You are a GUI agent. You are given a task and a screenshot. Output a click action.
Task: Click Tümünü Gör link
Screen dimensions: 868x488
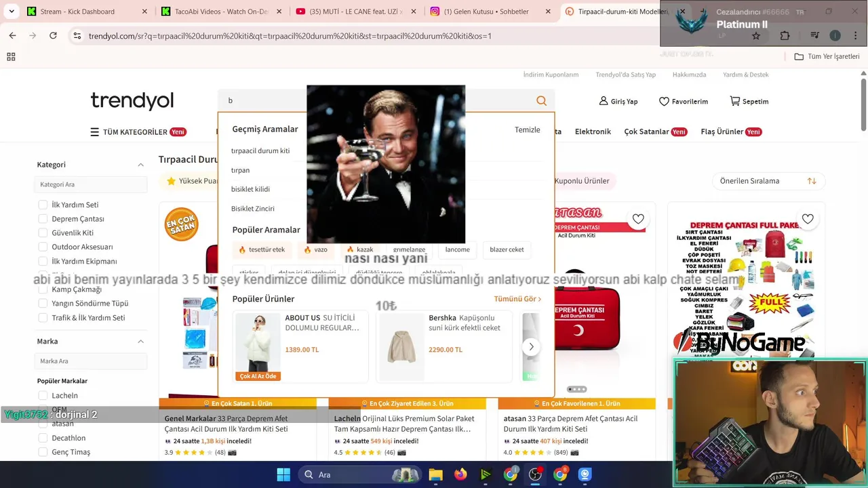coord(517,299)
